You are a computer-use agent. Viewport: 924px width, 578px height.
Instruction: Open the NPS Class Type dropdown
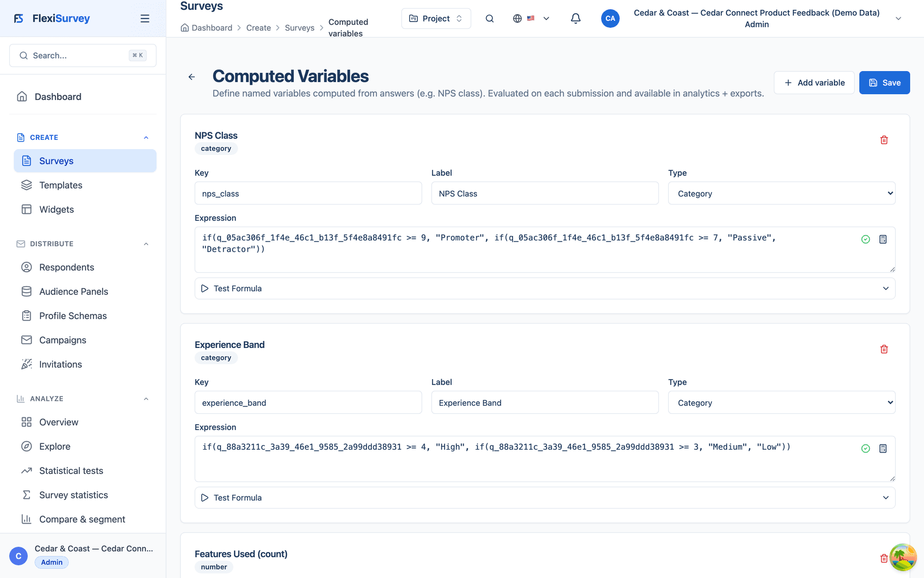tap(782, 193)
